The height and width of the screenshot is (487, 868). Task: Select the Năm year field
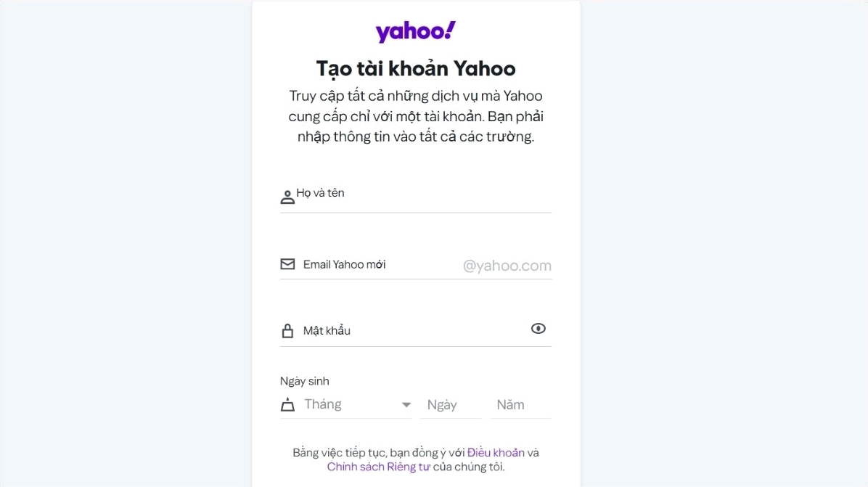point(520,404)
